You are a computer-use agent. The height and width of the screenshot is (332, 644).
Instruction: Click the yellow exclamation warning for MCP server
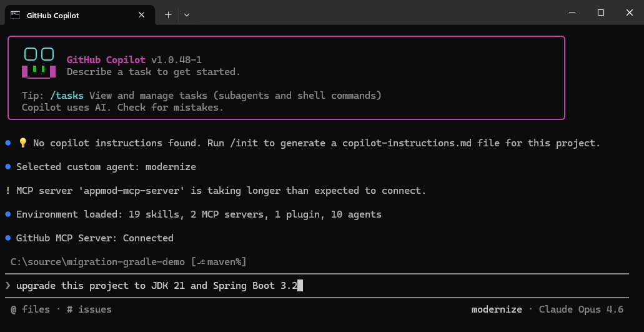point(7,191)
